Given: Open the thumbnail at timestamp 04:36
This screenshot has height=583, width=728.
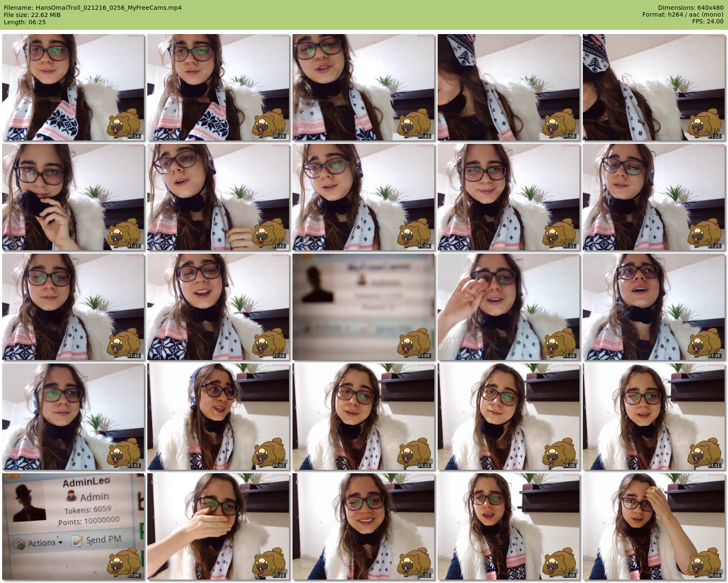Looking at the screenshot, I should pyautogui.click(x=509, y=417).
